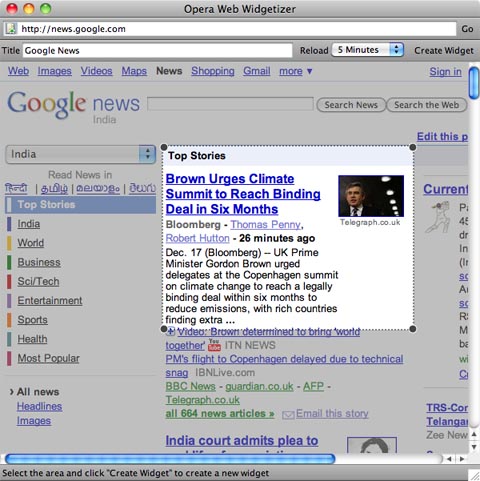This screenshot has height=481, width=480.
Task: Switch to Hindi language news link
Action: coord(16,188)
